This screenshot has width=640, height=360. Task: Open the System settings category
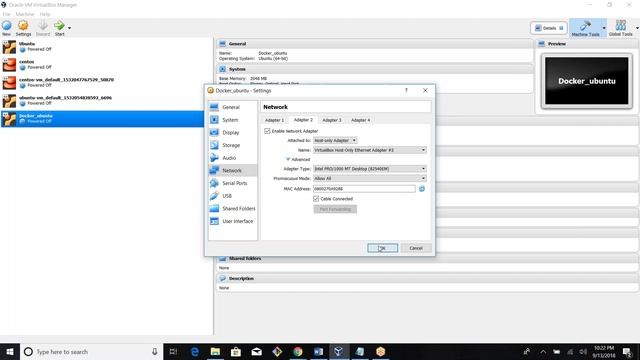pos(233,120)
